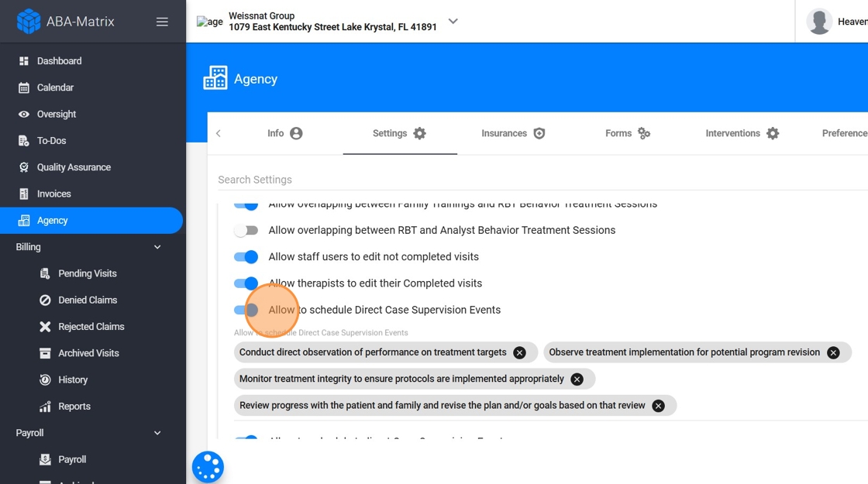Click the Oversight eye icon

pos(24,114)
